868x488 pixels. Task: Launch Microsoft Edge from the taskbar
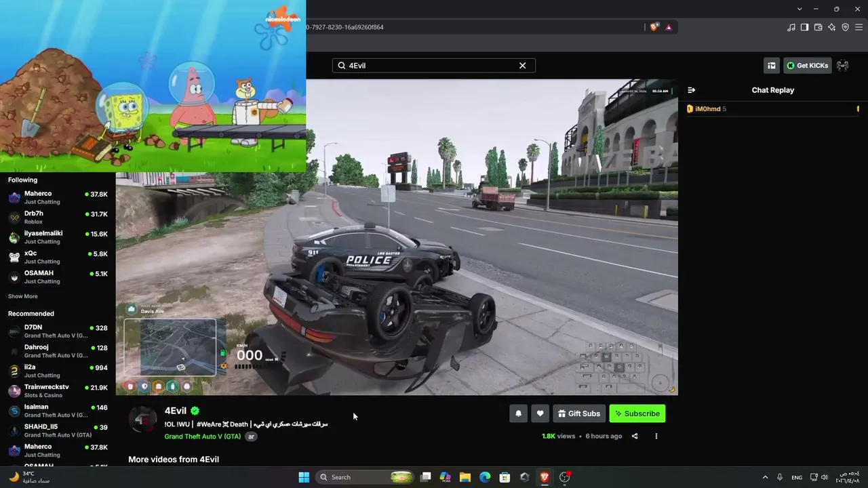(x=485, y=477)
